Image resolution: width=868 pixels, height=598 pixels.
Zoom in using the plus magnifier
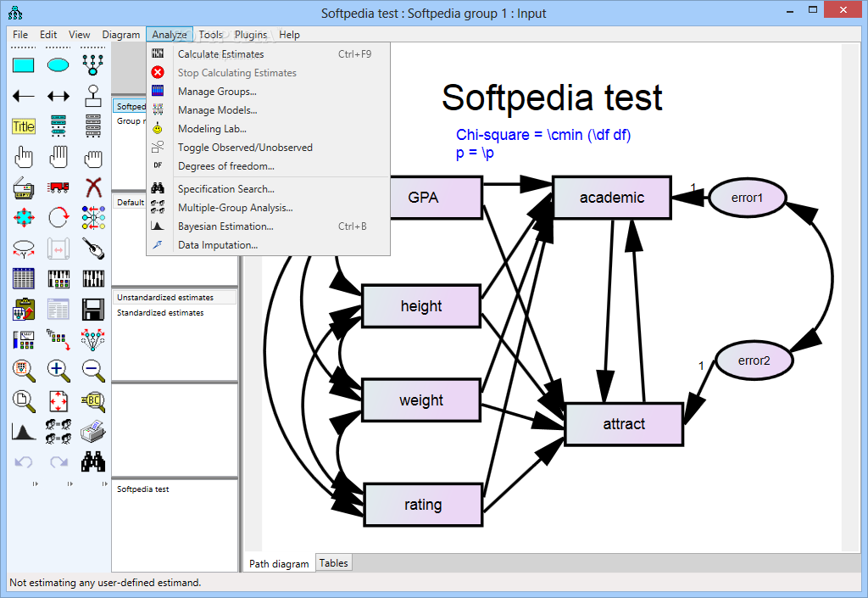(58, 371)
